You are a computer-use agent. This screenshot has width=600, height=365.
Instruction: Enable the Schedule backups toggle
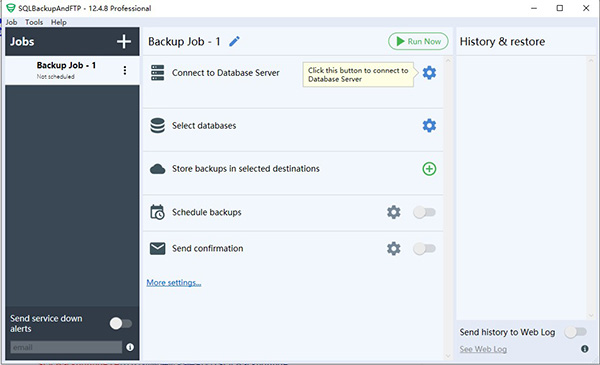424,212
